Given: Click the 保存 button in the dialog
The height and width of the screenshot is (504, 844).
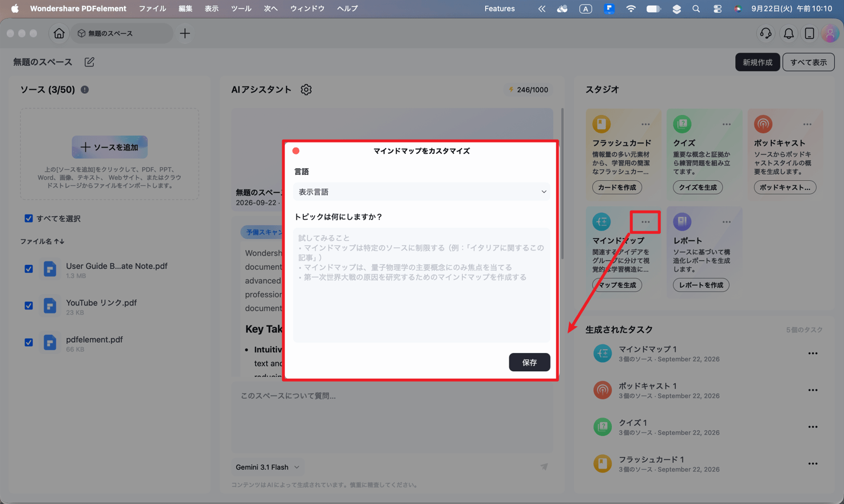Looking at the screenshot, I should (x=529, y=362).
